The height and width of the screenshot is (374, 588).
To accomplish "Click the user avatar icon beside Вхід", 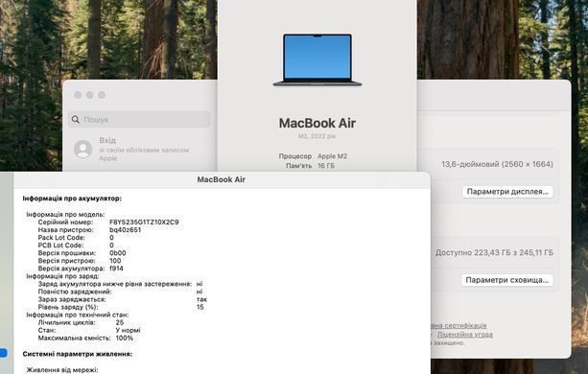I will tap(82, 150).
